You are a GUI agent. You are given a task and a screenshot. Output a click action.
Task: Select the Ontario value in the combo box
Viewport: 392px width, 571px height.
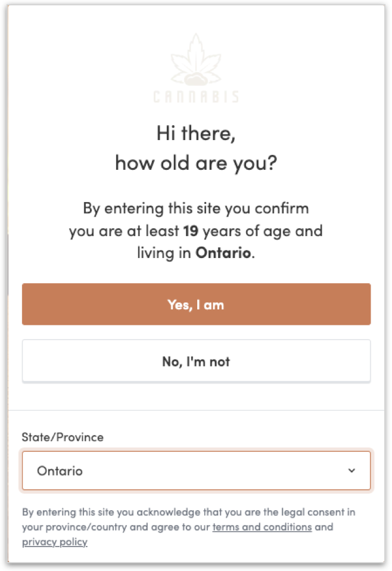coord(60,471)
